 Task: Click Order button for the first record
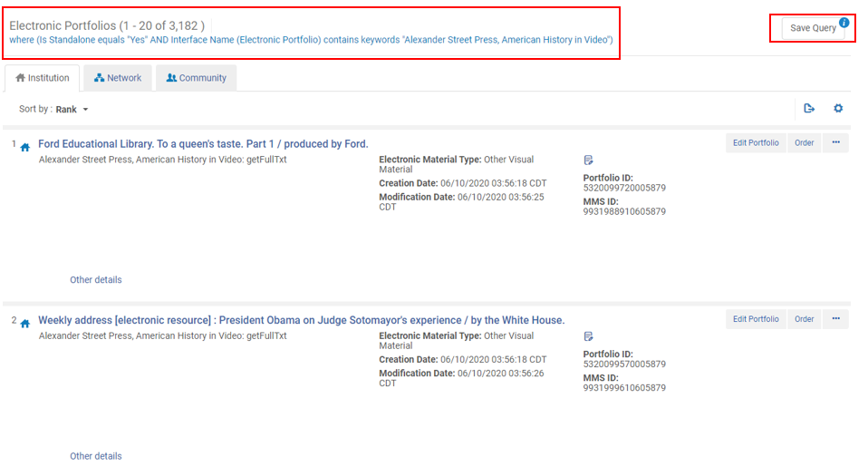[x=805, y=143]
